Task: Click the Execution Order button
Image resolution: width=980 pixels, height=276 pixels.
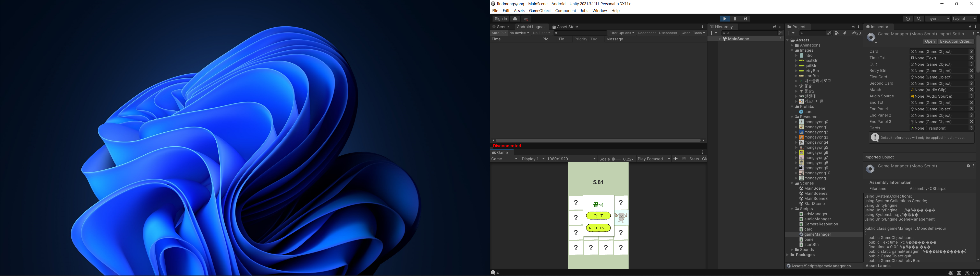Action: [957, 42]
